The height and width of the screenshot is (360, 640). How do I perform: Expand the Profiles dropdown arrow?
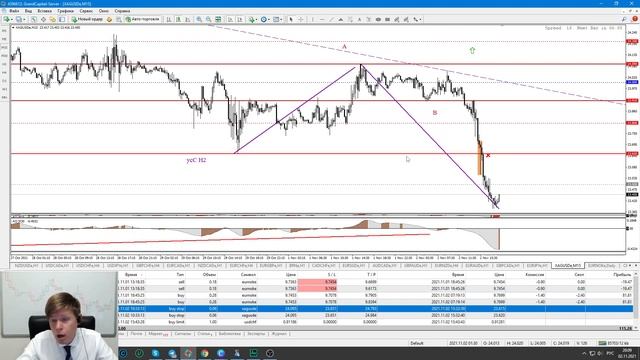tap(24, 19)
